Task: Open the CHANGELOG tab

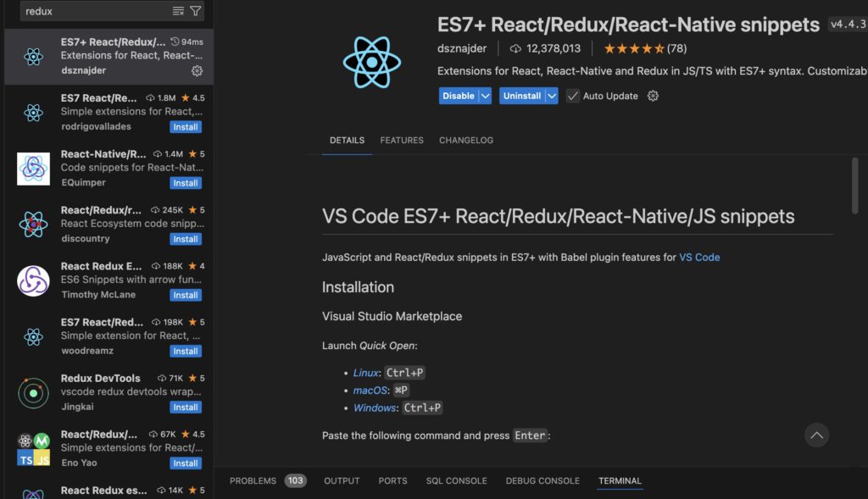Action: 465,140
